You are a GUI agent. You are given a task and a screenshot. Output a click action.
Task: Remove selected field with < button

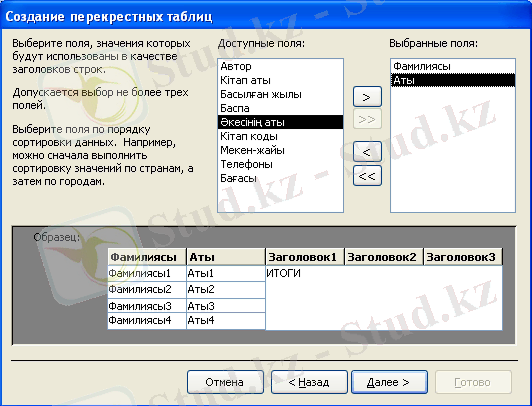367,152
